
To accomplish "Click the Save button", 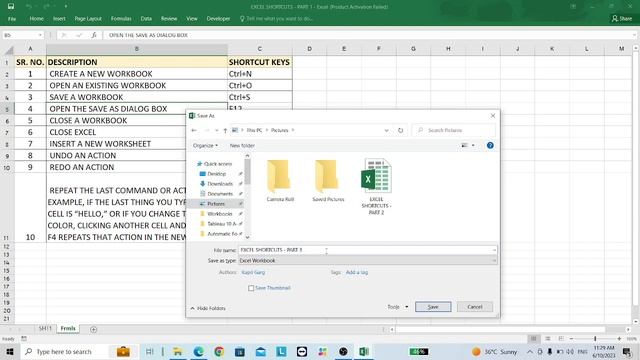I will tap(433, 307).
